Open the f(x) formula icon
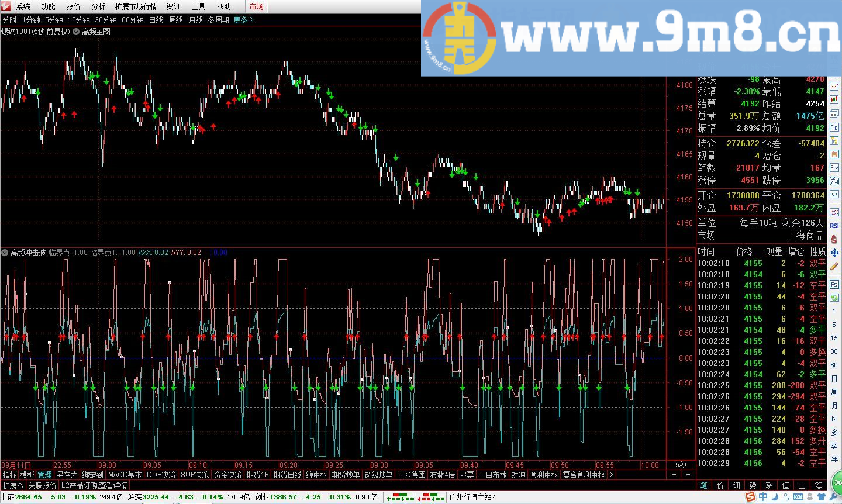Image resolution: width=842 pixels, height=504 pixels. click(834, 180)
